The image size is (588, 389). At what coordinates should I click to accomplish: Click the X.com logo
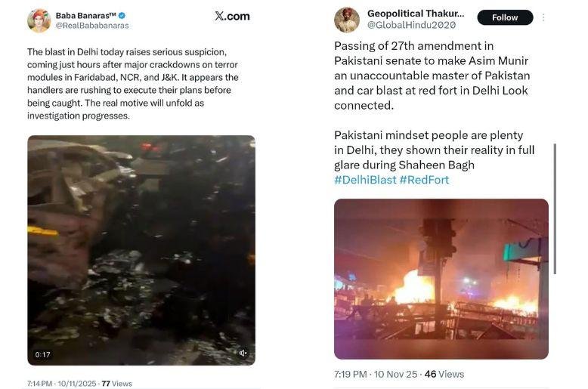[231, 16]
